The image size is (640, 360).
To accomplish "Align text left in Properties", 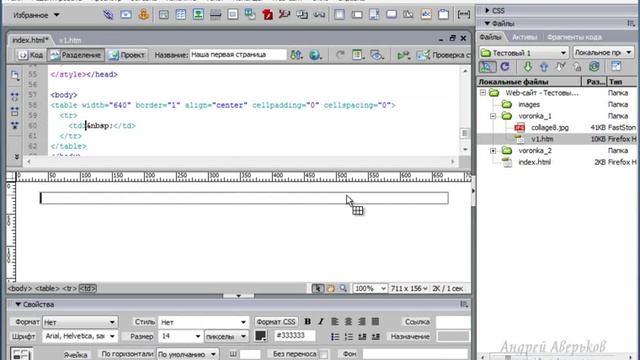I will click(335, 322).
